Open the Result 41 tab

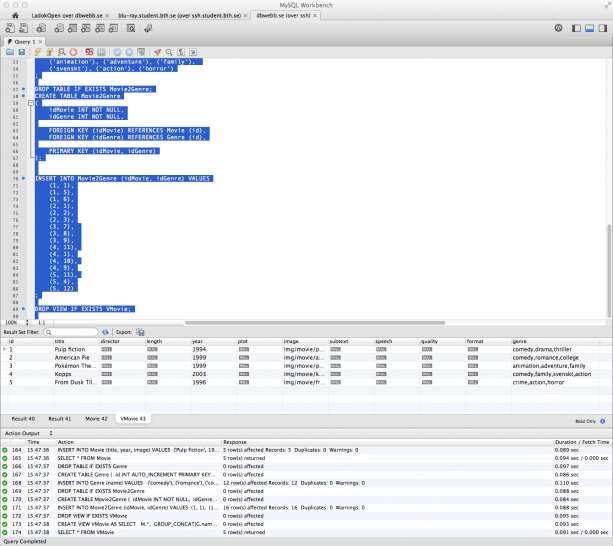[59, 419]
